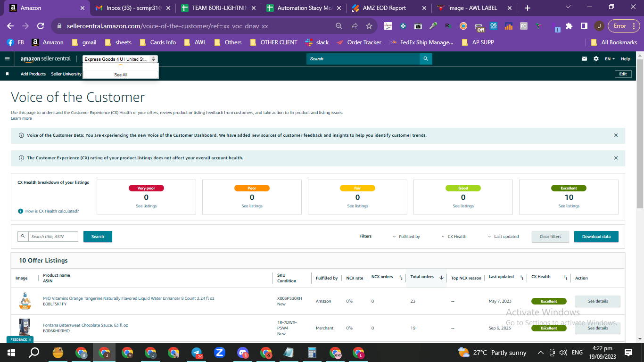Expand the CX Health filter dropdown
The width and height of the screenshot is (644, 362).
coord(454,237)
